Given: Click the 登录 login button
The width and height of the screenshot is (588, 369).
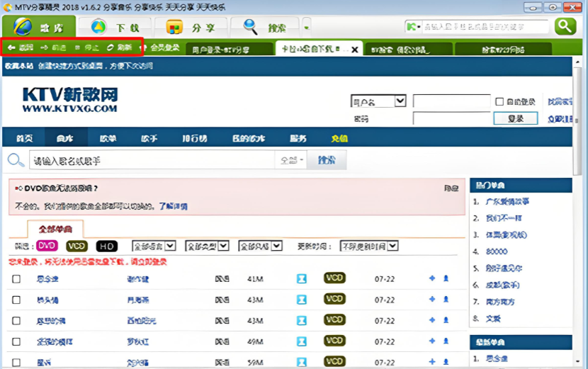Looking at the screenshot, I should tap(516, 118).
